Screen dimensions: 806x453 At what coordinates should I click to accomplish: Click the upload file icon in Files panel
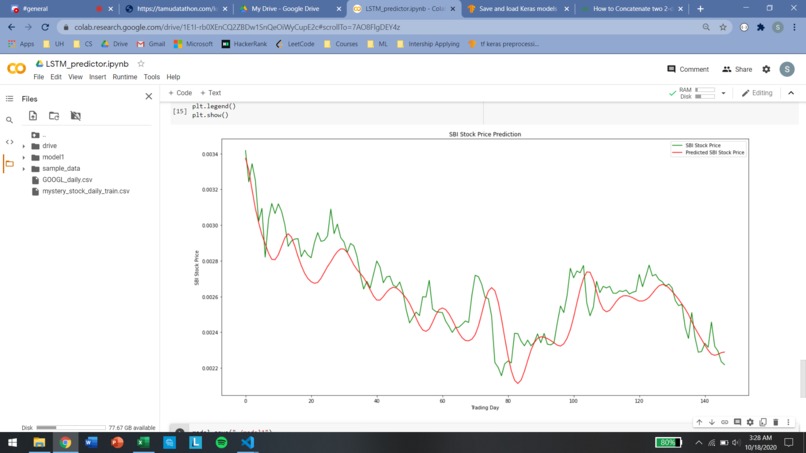coord(33,116)
